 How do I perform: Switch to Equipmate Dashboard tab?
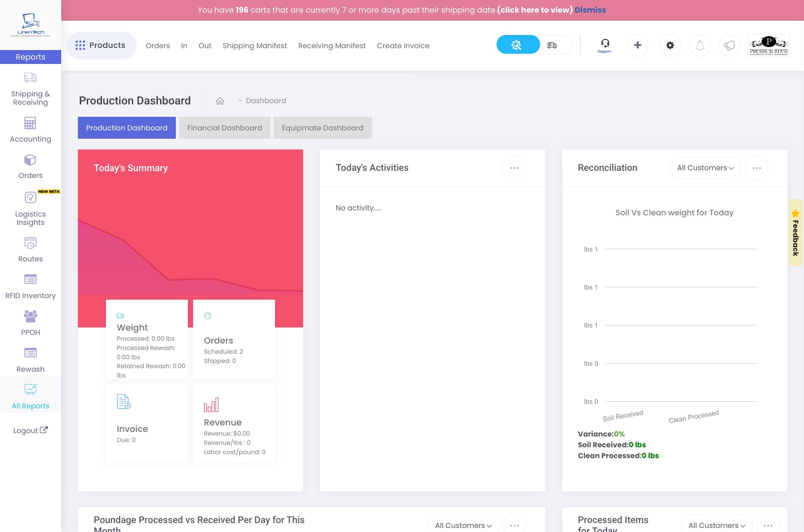(322, 128)
